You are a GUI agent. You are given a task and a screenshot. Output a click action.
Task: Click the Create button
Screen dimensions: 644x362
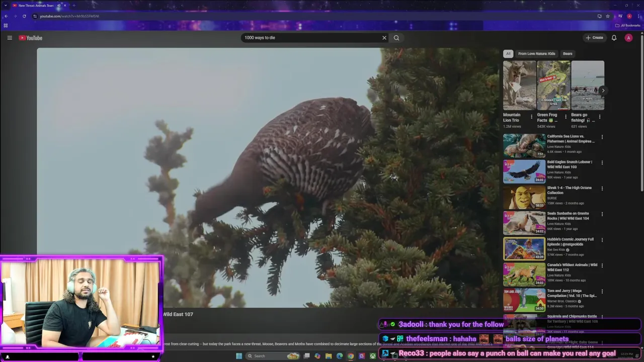(x=594, y=38)
